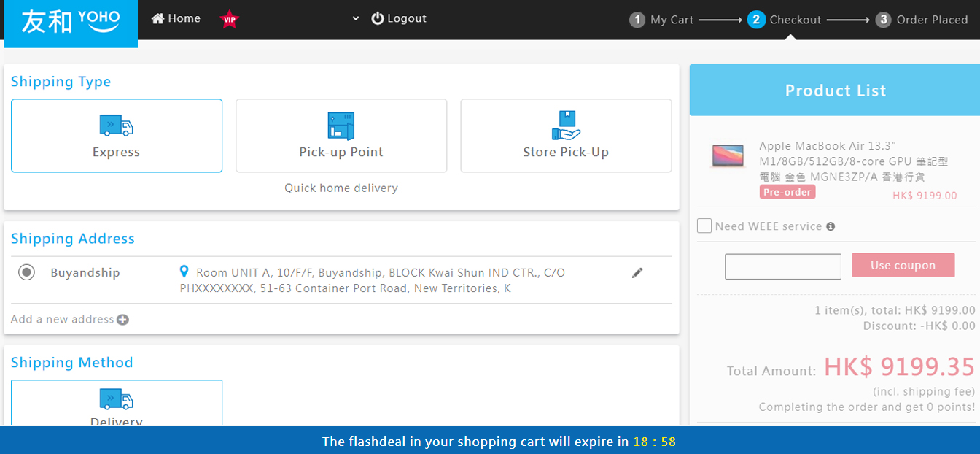
Task: Choose Store Pick-Up shipping type
Action: 566,136
